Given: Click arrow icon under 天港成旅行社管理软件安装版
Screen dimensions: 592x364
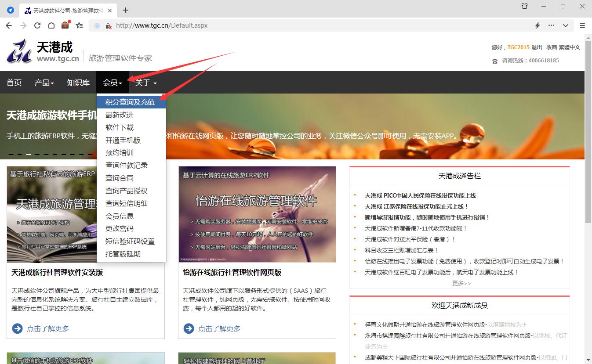Looking at the screenshot, I should click(17, 328).
